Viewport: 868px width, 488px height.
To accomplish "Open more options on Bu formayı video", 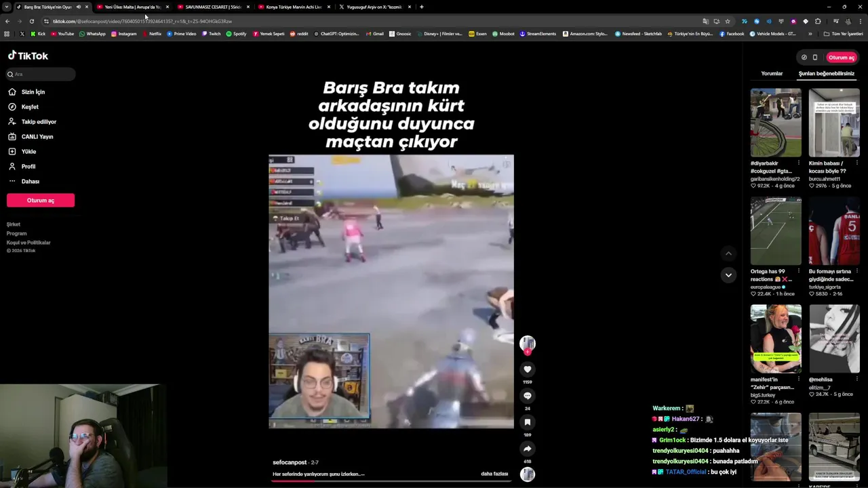I will [x=856, y=271].
